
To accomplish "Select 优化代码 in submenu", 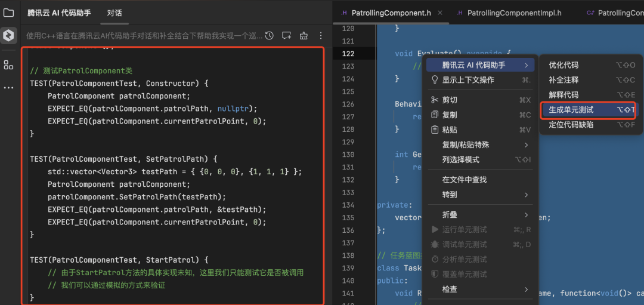I will click(590, 65).
